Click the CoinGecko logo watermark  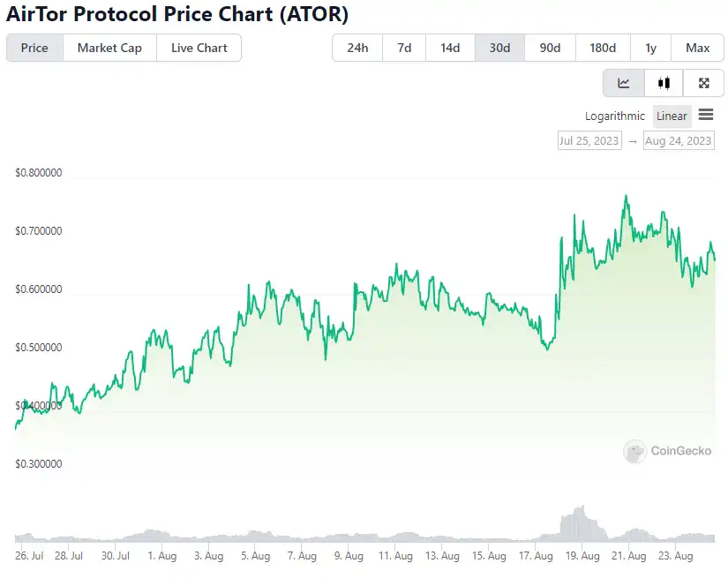[x=668, y=451]
